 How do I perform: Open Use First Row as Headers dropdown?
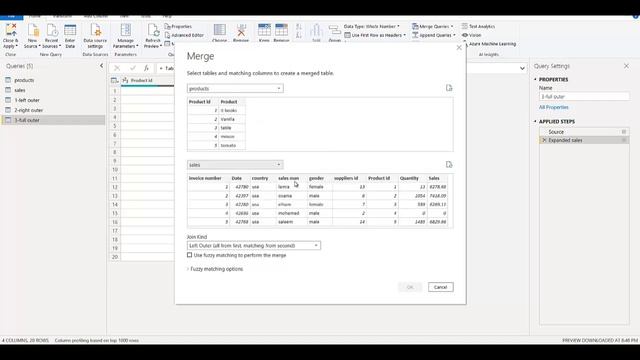point(375,36)
